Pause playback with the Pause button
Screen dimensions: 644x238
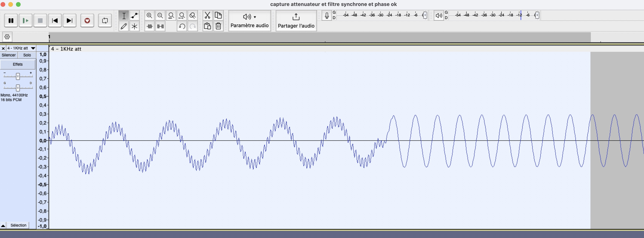[11, 20]
